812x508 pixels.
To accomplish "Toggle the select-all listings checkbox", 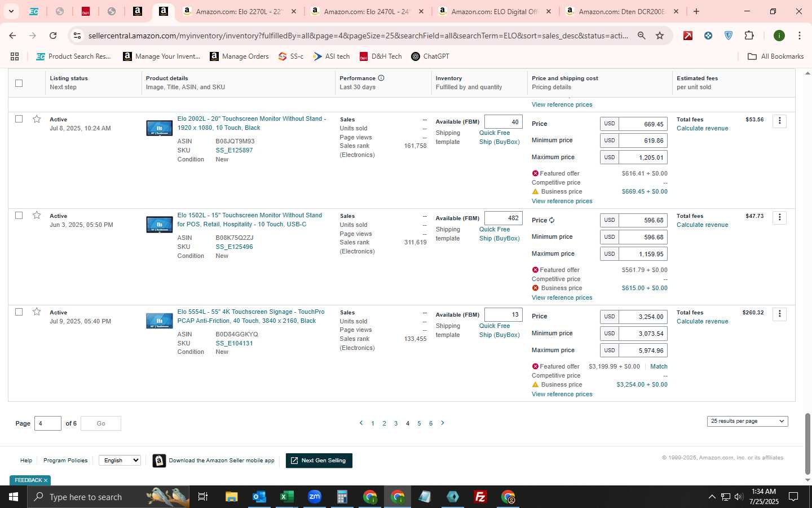I will 19,83.
